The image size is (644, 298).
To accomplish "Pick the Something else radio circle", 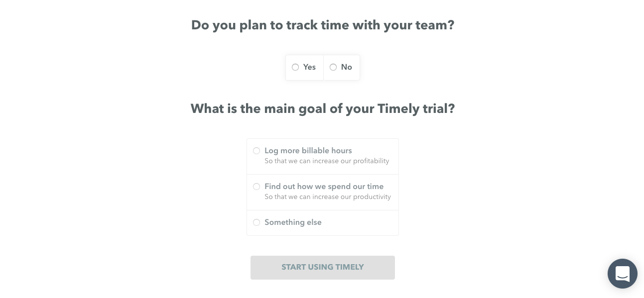I will tap(257, 222).
